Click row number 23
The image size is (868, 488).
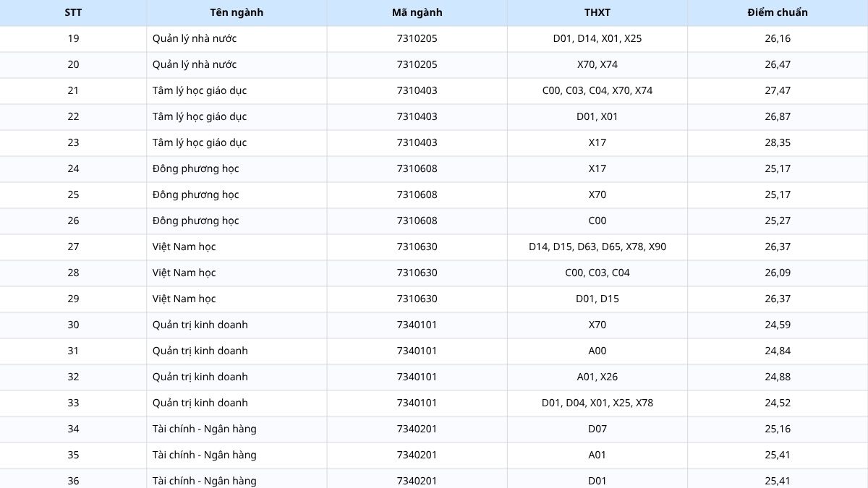click(73, 142)
